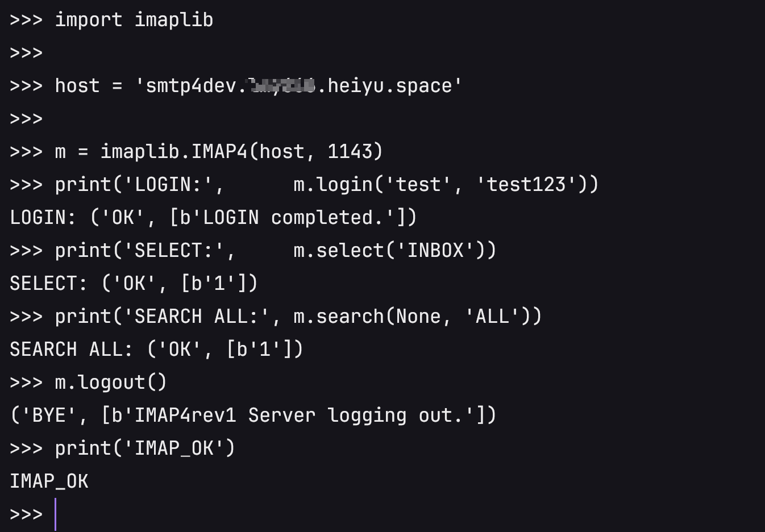Click the m.logout() command
Screen dimensions: 765x532
point(111,383)
